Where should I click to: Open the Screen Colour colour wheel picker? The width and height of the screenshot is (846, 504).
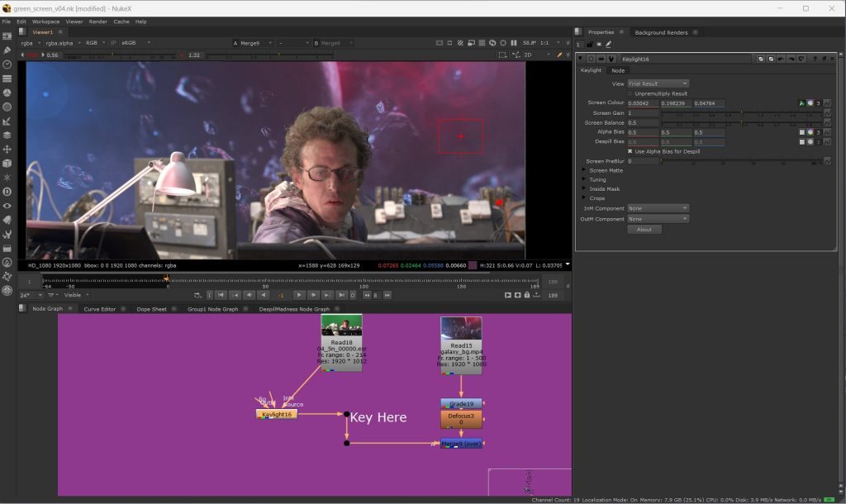[x=810, y=103]
